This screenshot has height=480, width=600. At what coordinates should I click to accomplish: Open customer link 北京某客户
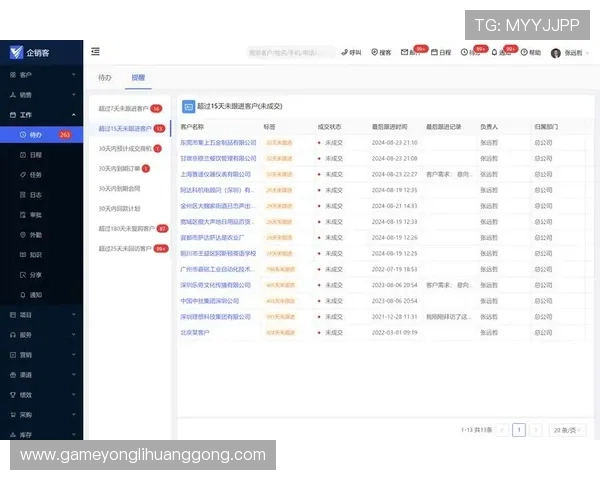pos(195,333)
